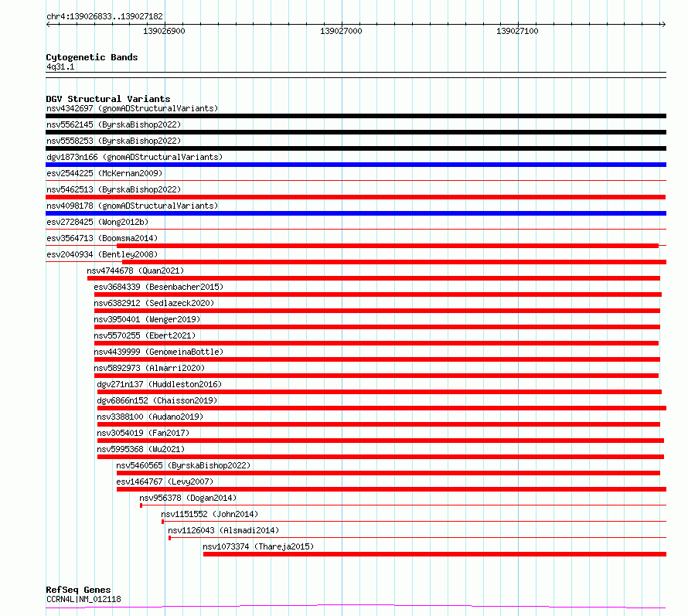
Task: Click the 4q31.1 band label
Action: pyautogui.click(x=60, y=66)
